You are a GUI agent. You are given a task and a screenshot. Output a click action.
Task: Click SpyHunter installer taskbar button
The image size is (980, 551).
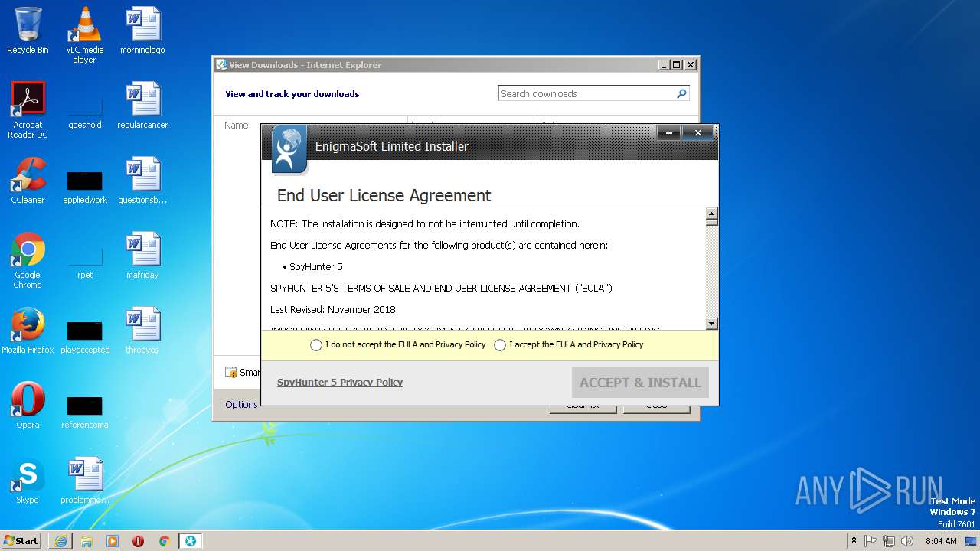(191, 541)
